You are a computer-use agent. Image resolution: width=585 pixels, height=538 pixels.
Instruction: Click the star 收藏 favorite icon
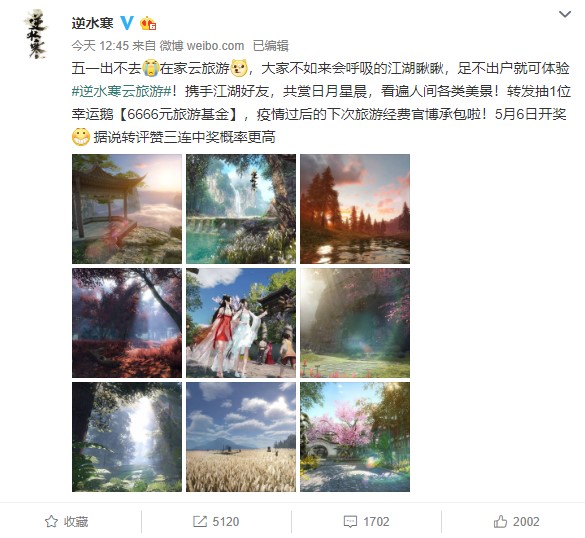click(x=51, y=521)
